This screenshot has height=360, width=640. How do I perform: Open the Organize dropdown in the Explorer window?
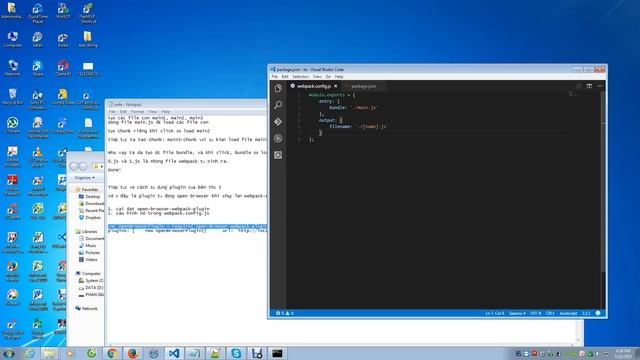click(x=84, y=178)
